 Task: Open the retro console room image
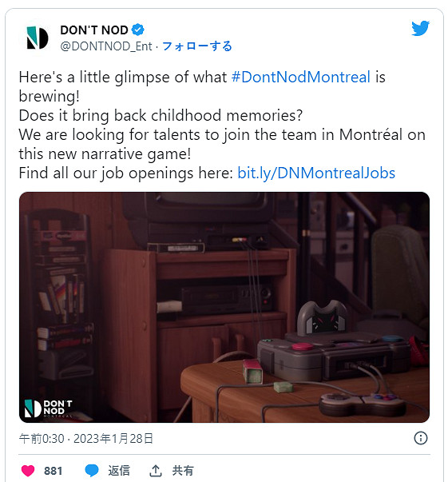pyautogui.click(x=224, y=307)
